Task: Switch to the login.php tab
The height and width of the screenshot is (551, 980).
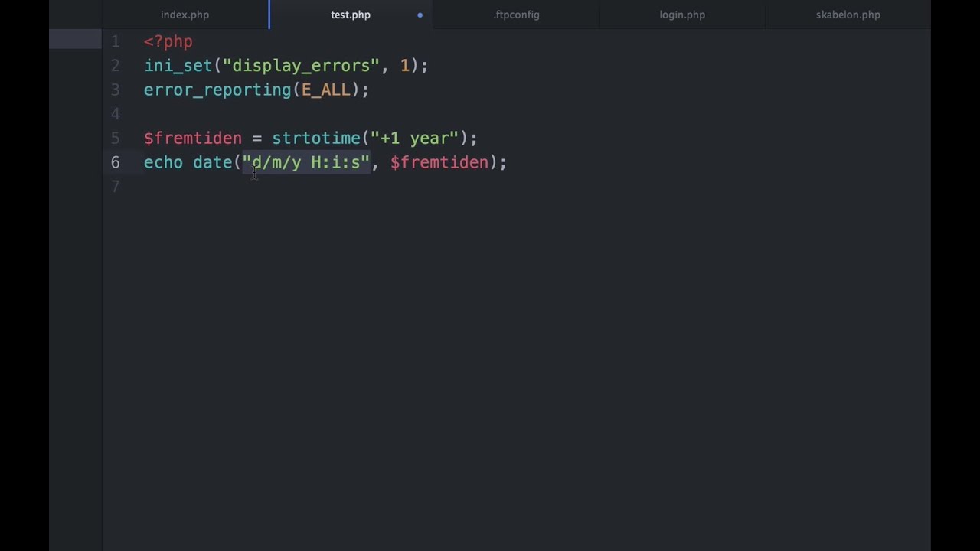Action: [x=681, y=15]
